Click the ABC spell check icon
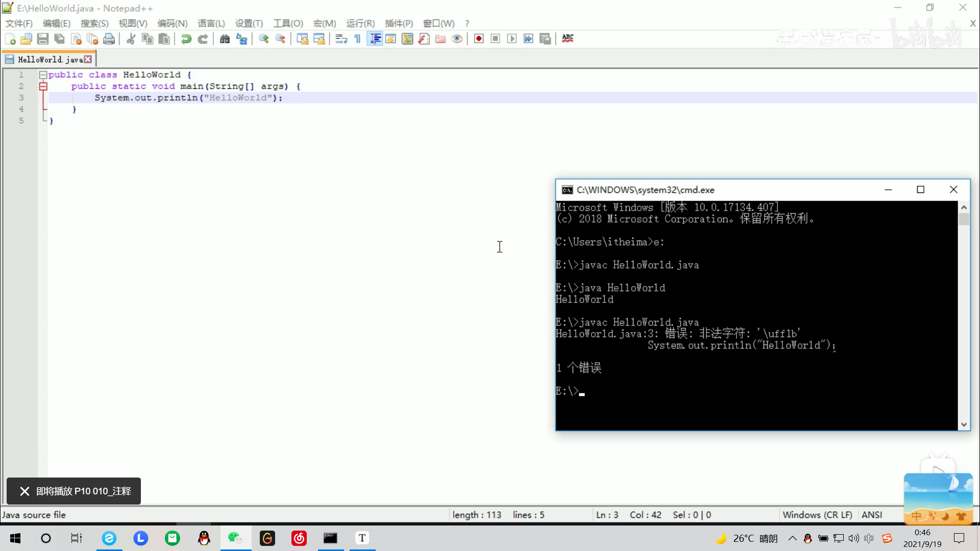 [568, 39]
